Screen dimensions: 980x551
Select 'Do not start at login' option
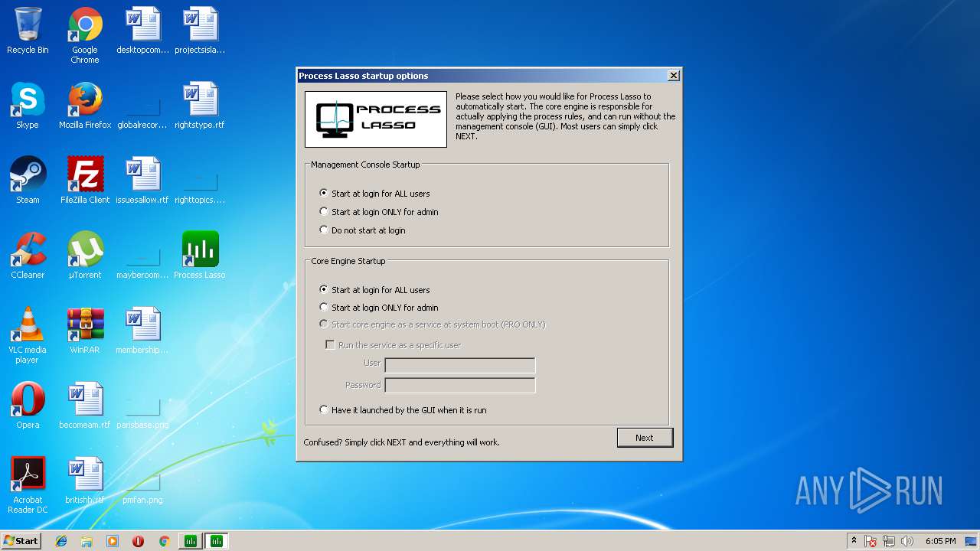(362, 230)
